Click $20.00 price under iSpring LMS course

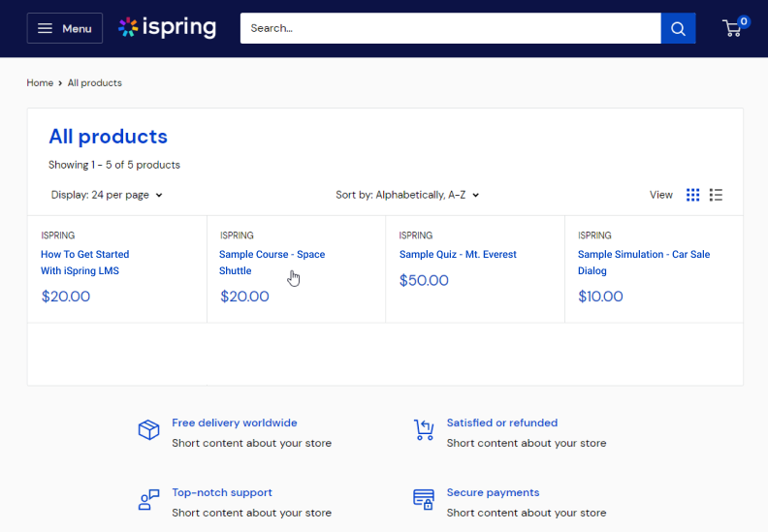(x=66, y=297)
